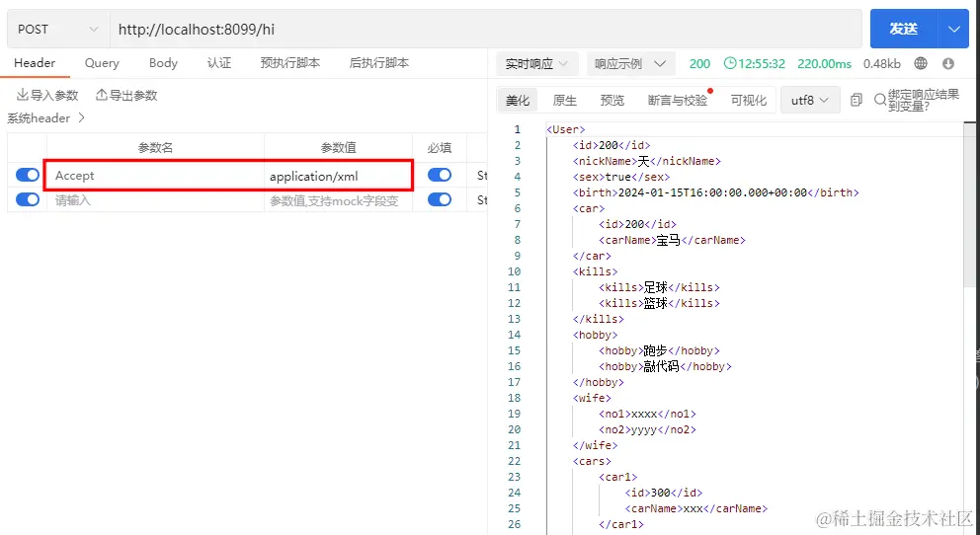Select the 原生 response view tab
The height and width of the screenshot is (535, 980).
point(564,100)
